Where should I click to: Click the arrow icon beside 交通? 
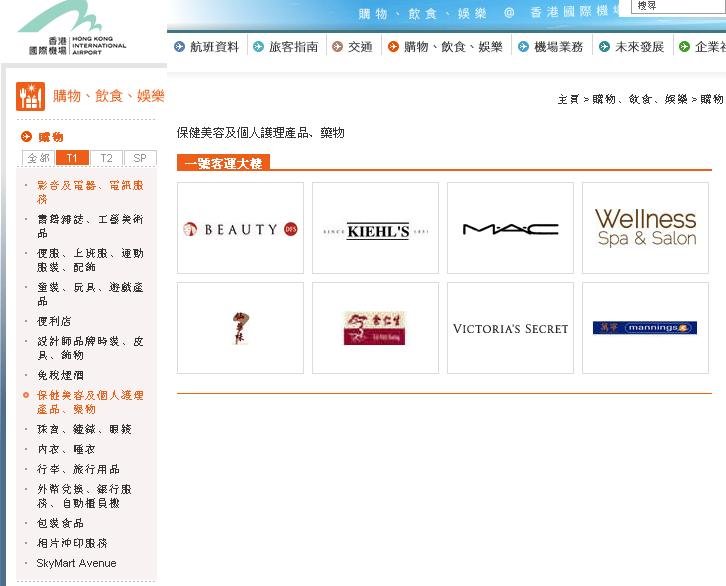[x=338, y=46]
